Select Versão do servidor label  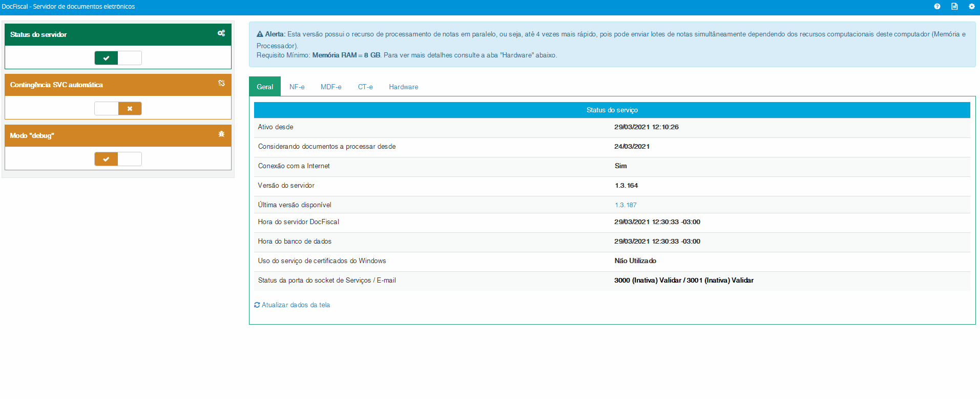coord(286,186)
